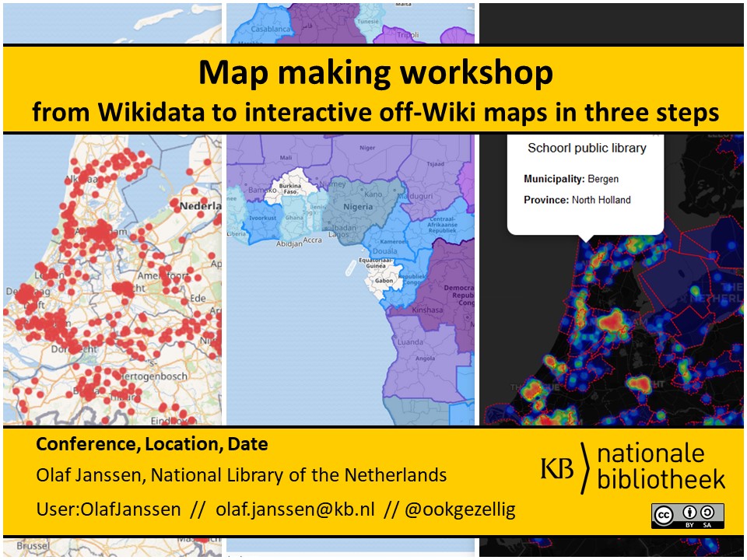Click the Equatoriaal-Guinea label
The image size is (747, 560).
coord(375,263)
